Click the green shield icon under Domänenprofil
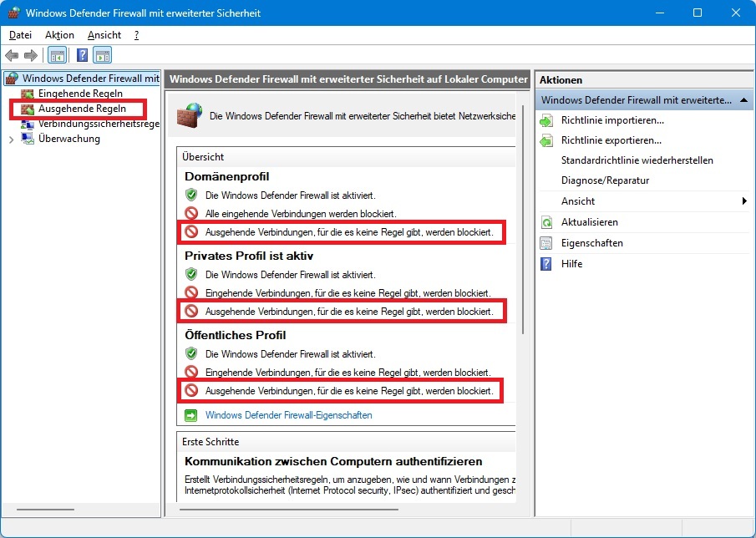Viewport: 756px width, 538px height. point(191,195)
